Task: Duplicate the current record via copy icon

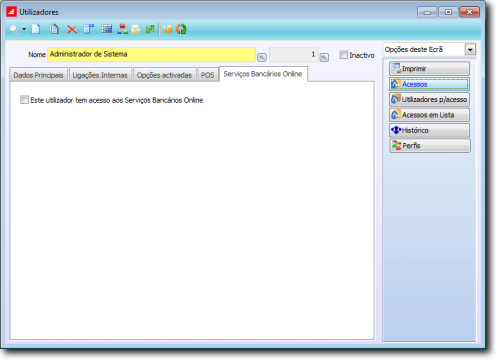Action: pos(54,29)
